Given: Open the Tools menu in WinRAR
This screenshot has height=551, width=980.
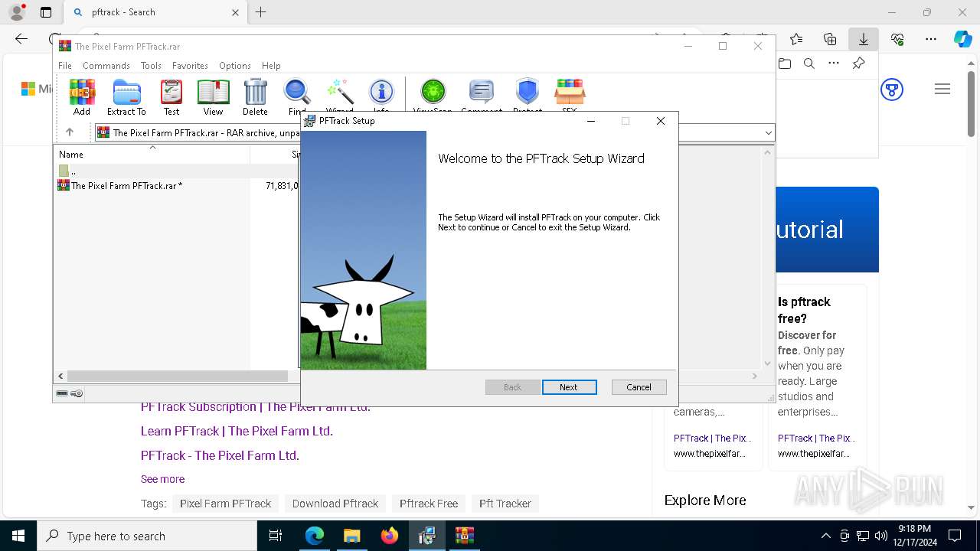Looking at the screenshot, I should [x=151, y=66].
